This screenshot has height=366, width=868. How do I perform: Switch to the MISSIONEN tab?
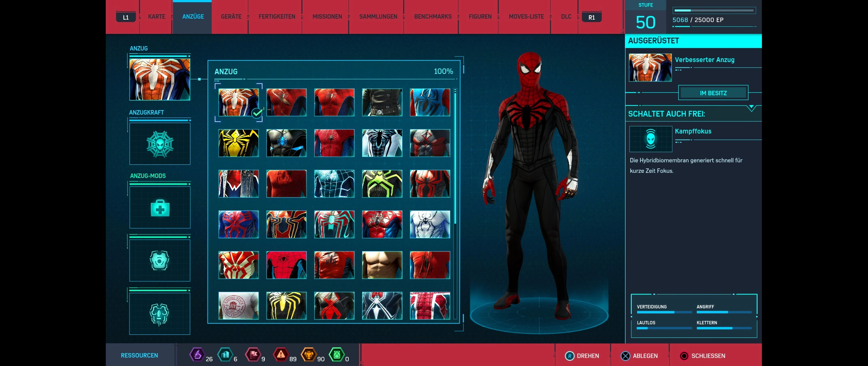327,17
